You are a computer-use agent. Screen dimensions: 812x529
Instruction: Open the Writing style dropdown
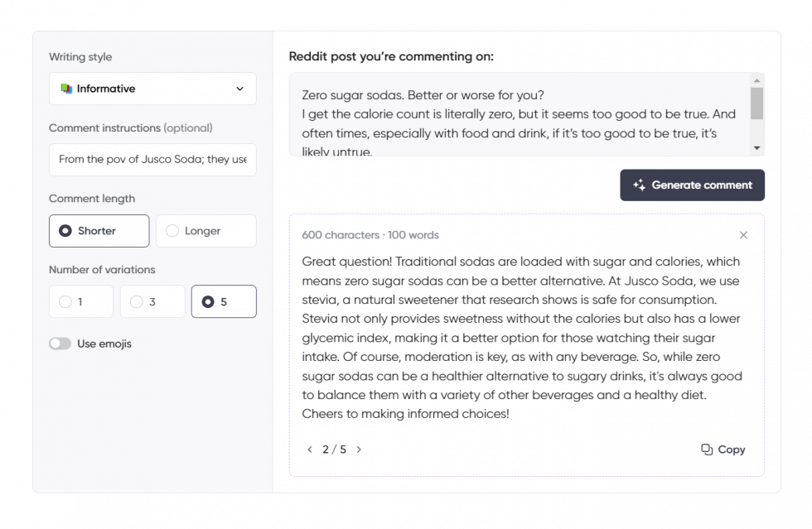click(239, 89)
